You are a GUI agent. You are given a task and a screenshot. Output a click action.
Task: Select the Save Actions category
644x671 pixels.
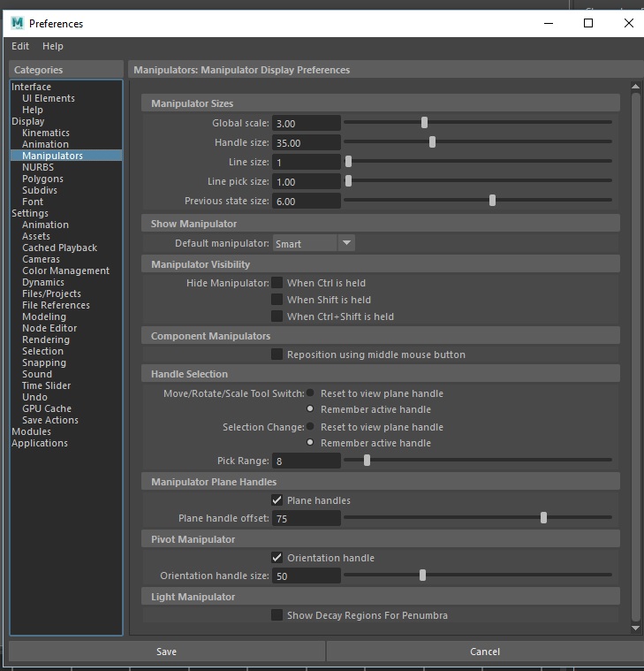click(50, 420)
